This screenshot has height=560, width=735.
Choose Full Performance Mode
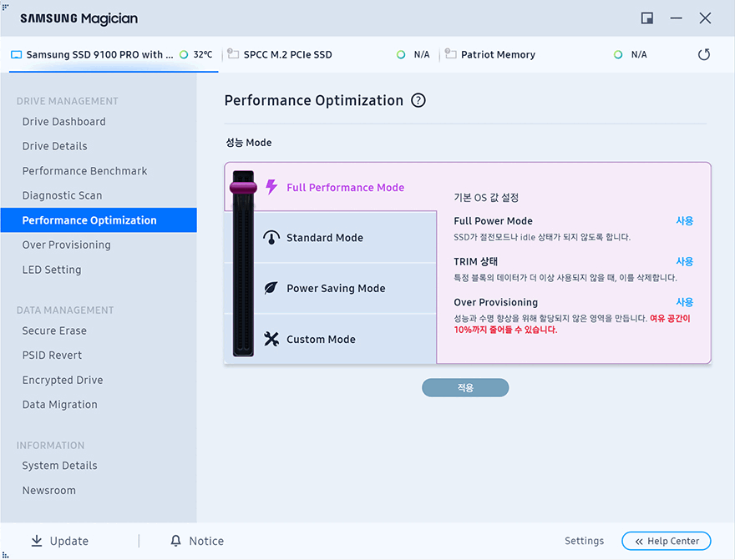click(345, 187)
